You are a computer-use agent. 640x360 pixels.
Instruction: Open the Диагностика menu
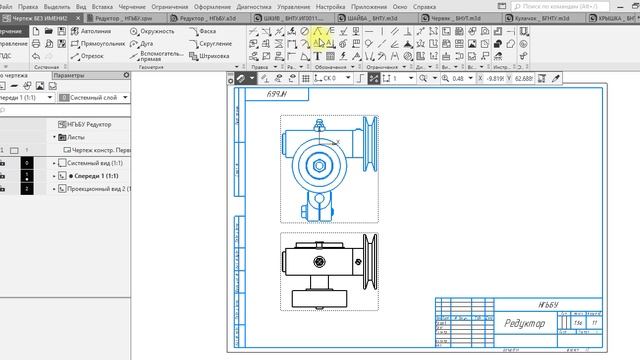[253, 7]
